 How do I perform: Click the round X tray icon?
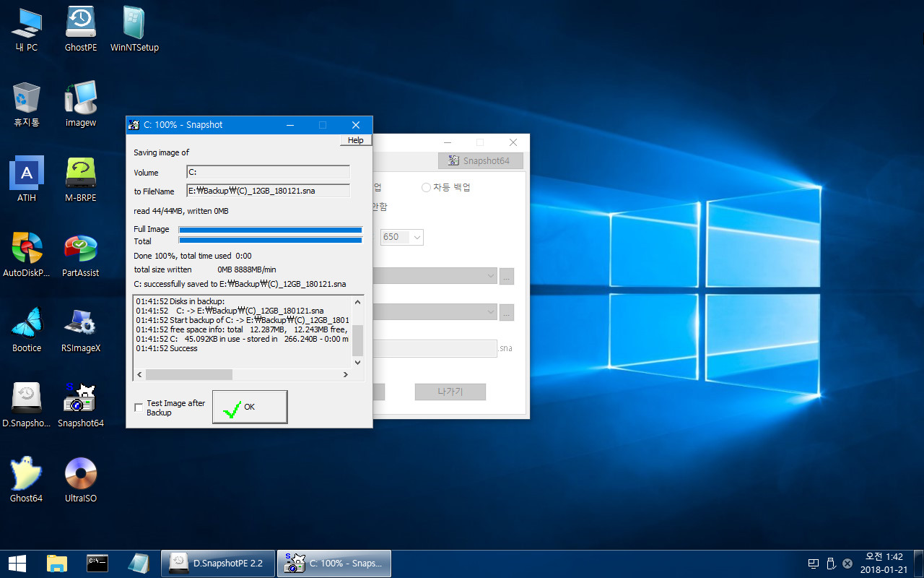click(x=847, y=564)
